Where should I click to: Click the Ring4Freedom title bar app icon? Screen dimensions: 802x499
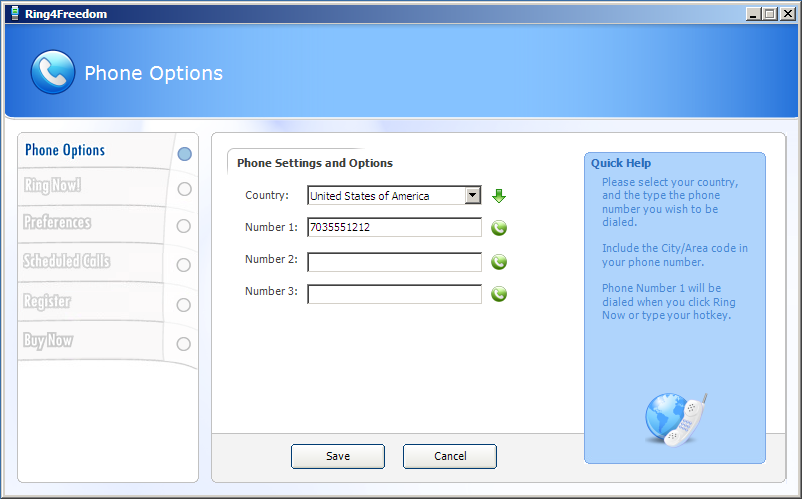[15, 13]
